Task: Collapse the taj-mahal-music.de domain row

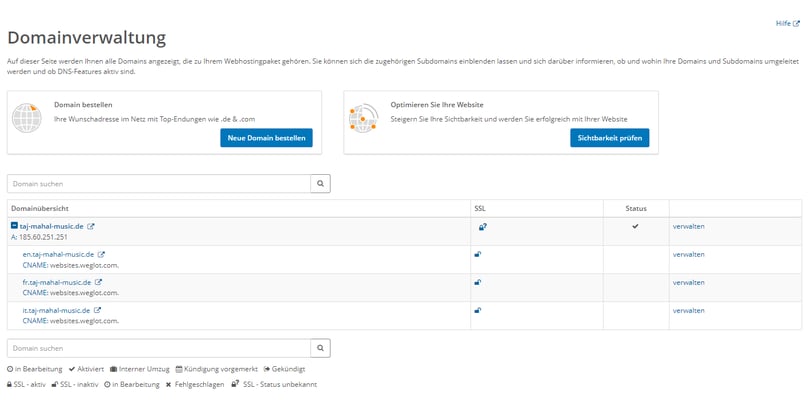Action: click(14, 226)
